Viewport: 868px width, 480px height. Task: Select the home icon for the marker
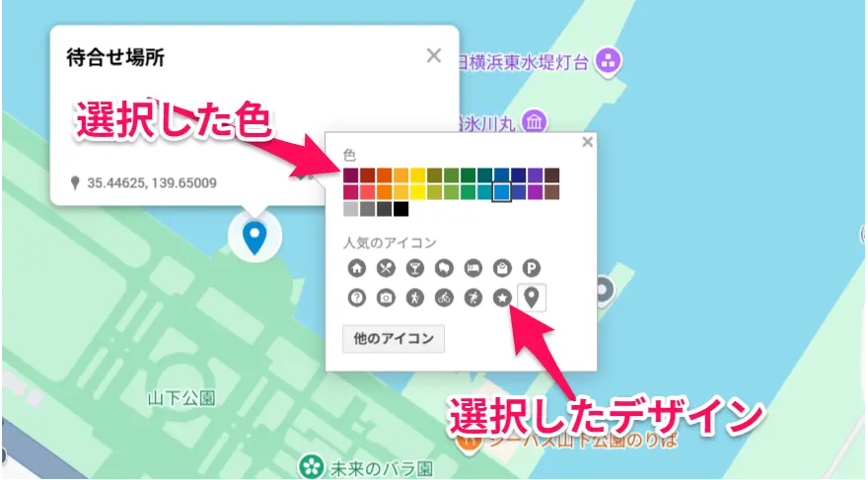357,268
